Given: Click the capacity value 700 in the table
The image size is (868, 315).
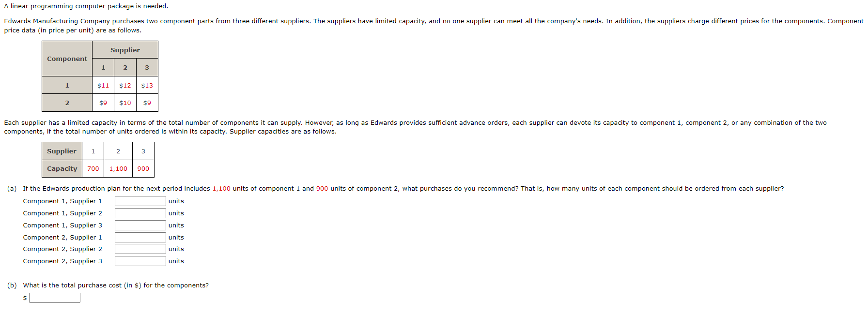Looking at the screenshot, I should pos(93,168).
